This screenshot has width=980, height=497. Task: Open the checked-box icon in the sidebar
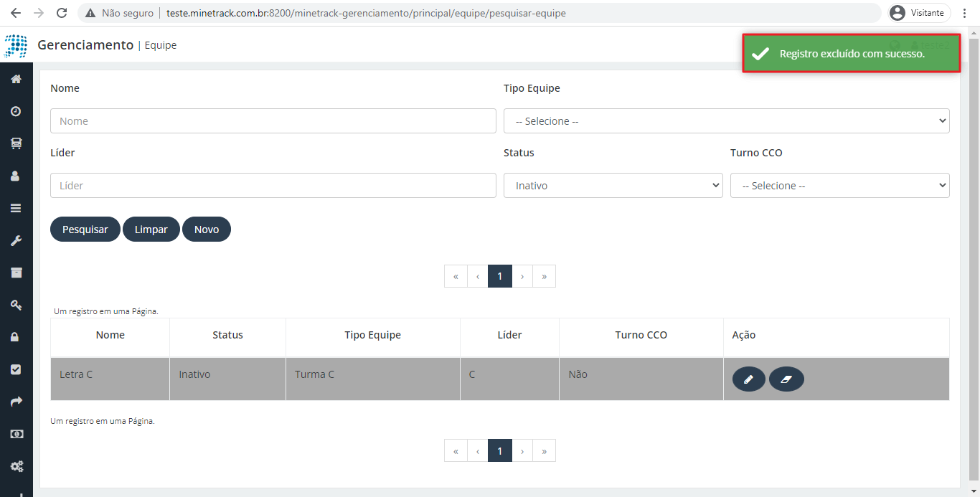pos(16,369)
